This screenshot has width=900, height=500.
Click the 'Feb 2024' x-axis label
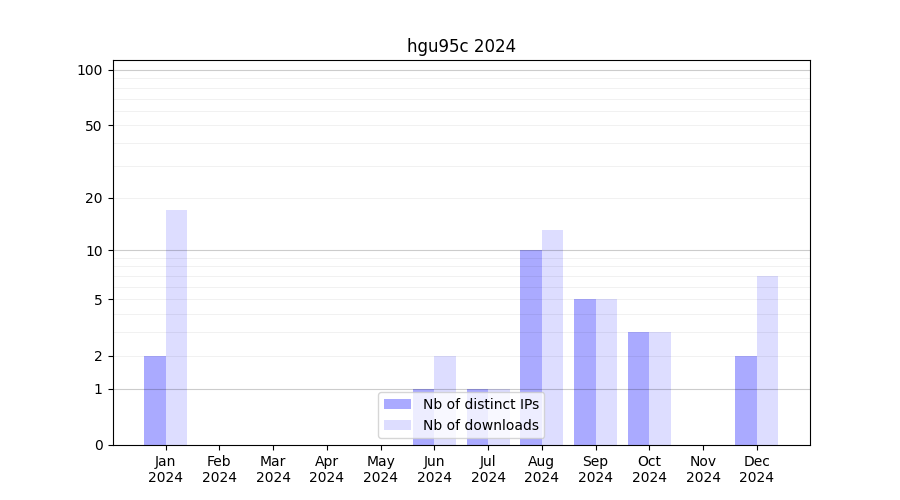click(219, 469)
